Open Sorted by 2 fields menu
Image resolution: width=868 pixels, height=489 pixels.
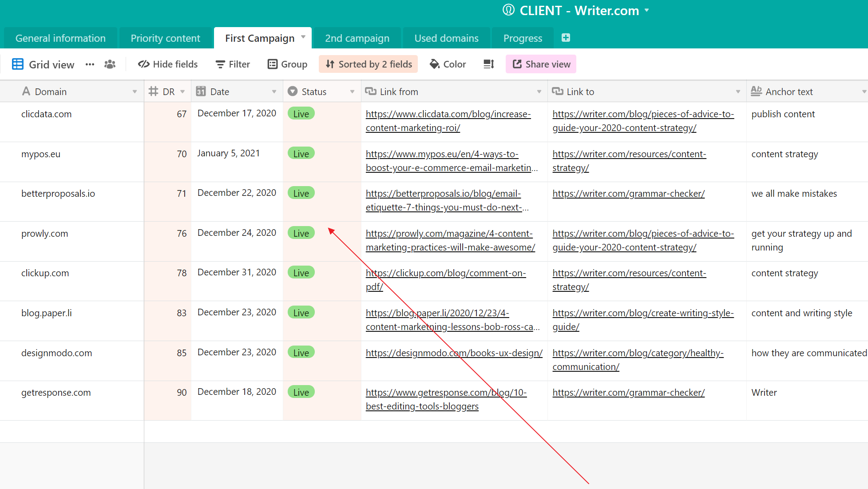click(x=369, y=64)
